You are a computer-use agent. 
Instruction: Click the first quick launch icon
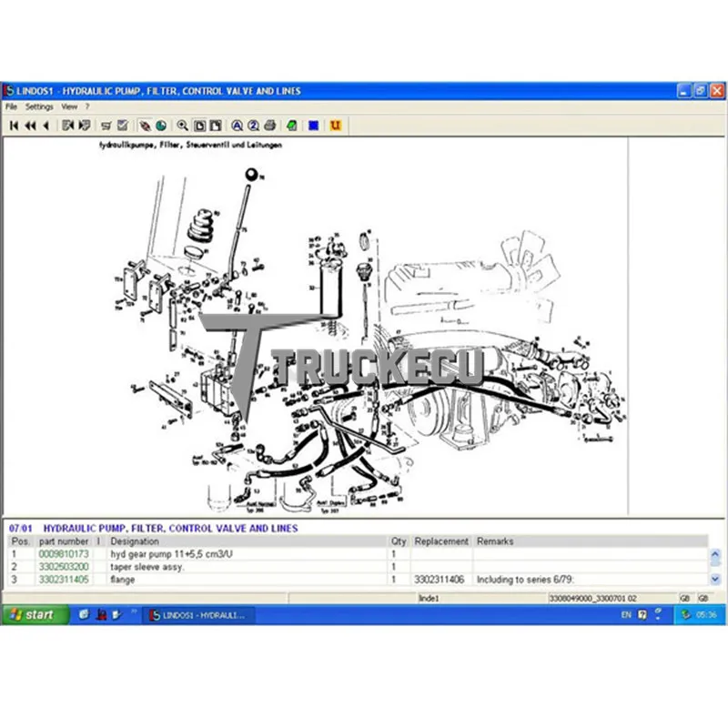(x=84, y=615)
